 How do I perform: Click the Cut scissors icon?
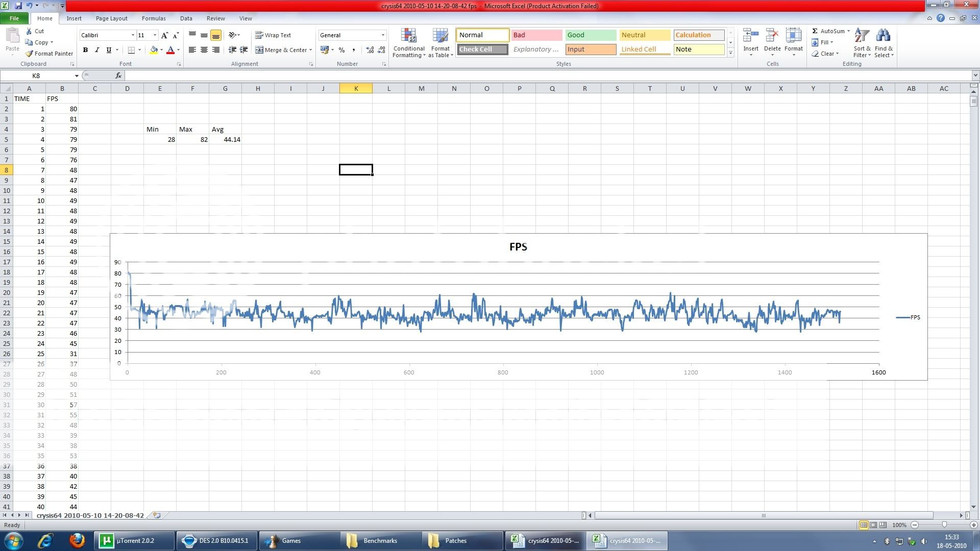(29, 31)
